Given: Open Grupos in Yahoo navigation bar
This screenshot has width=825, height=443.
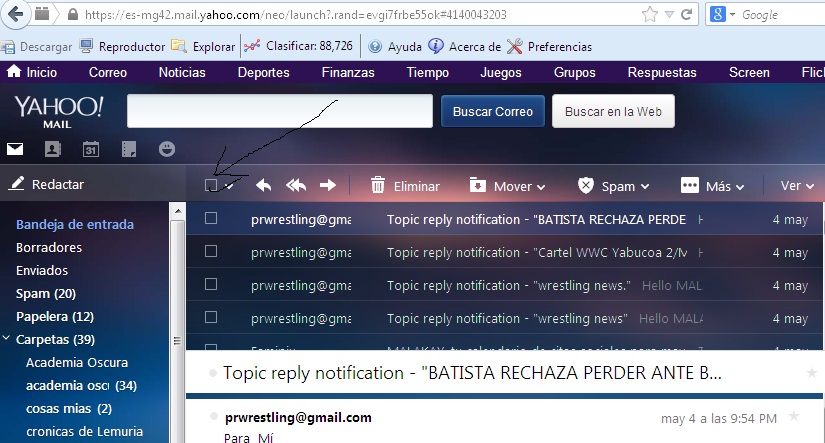Looking at the screenshot, I should point(575,73).
